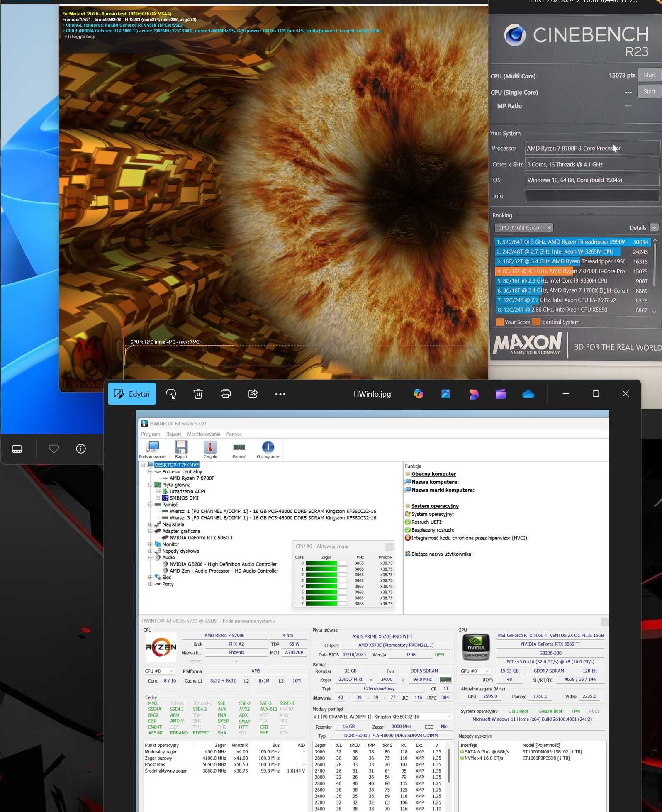
Task: Click the HWinfo.jpg file title
Action: coord(372,394)
